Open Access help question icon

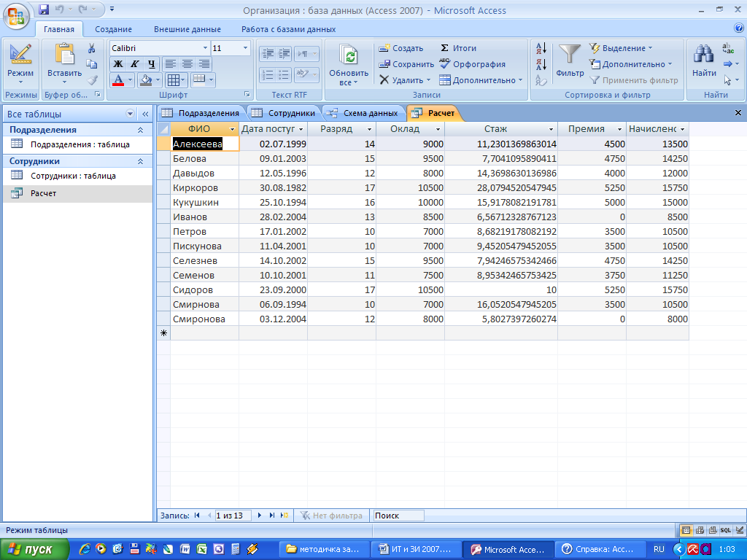(739, 28)
